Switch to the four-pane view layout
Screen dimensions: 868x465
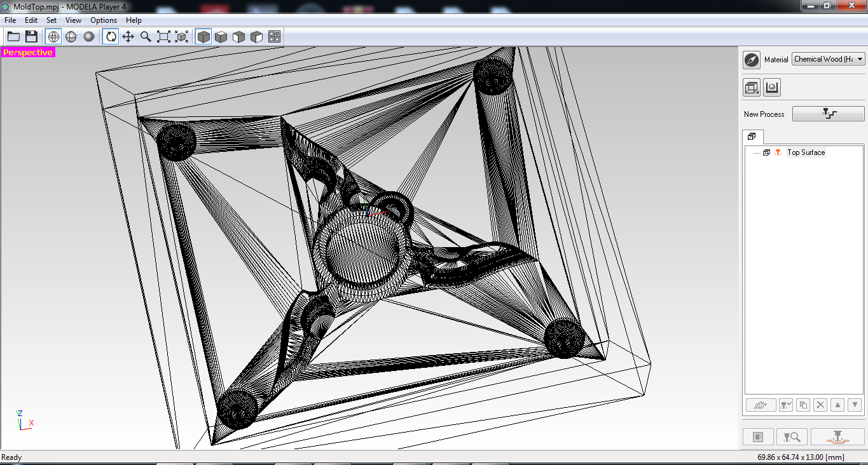(x=274, y=37)
